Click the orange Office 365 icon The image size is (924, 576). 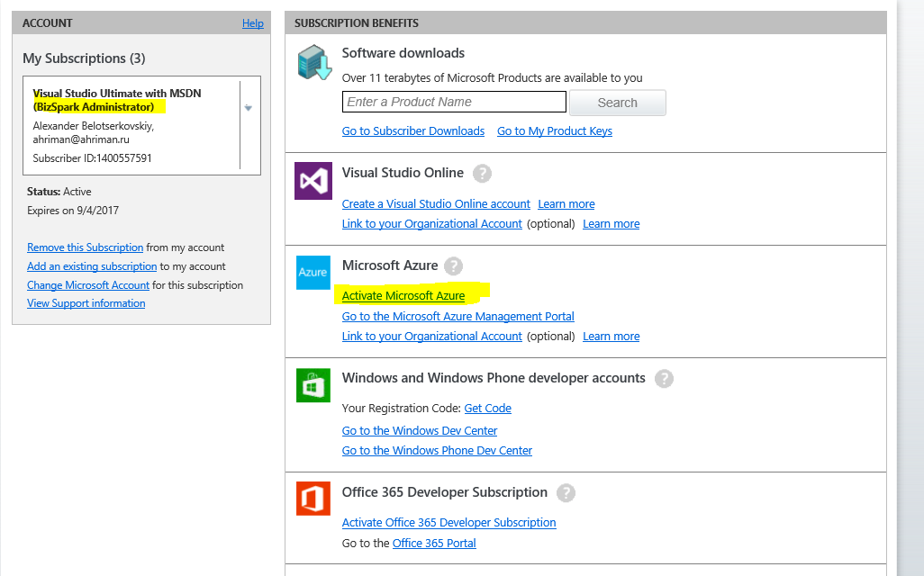pos(313,499)
